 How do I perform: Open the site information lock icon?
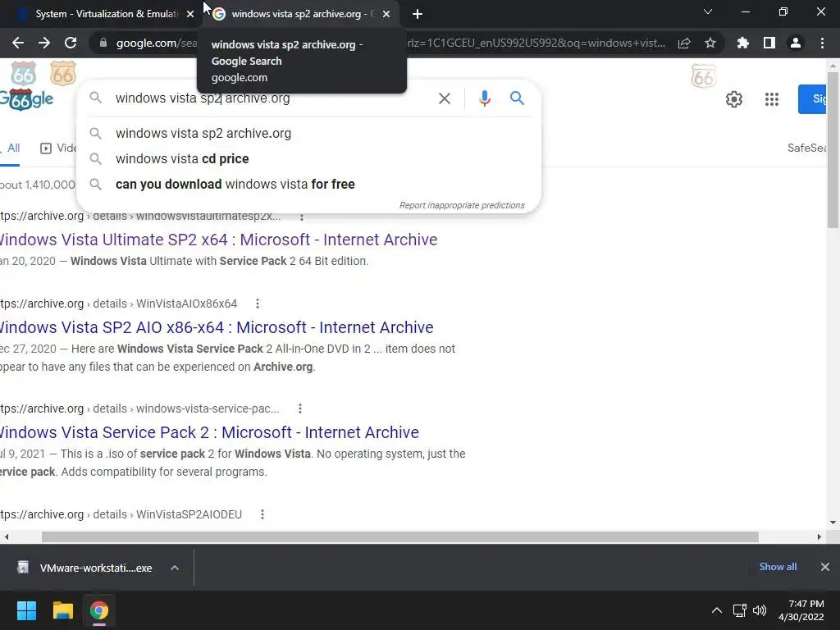coord(103,43)
